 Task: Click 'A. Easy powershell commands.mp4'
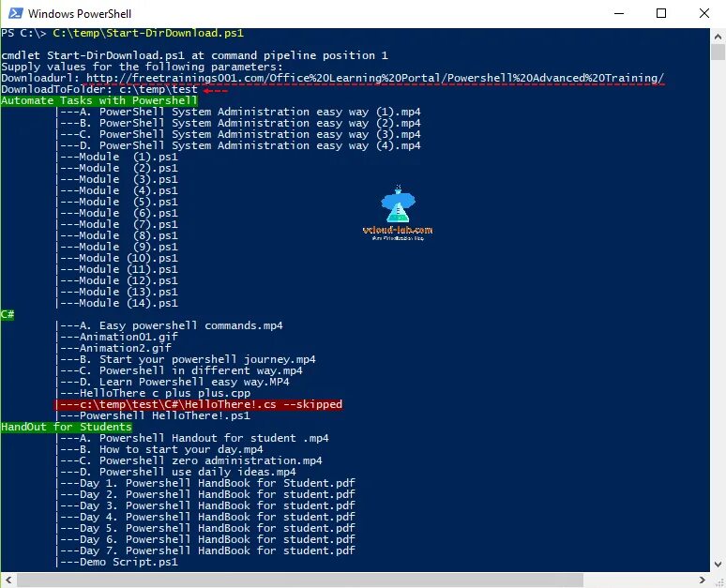181,325
